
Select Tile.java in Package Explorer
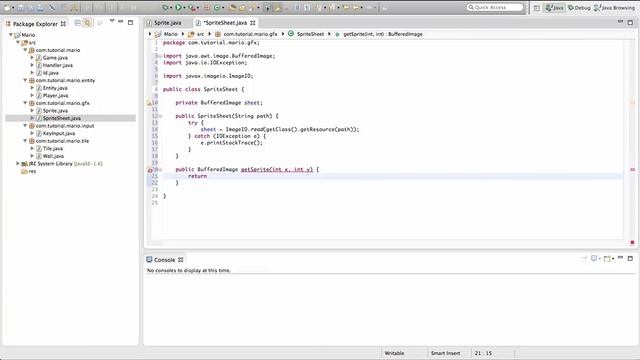coord(53,149)
